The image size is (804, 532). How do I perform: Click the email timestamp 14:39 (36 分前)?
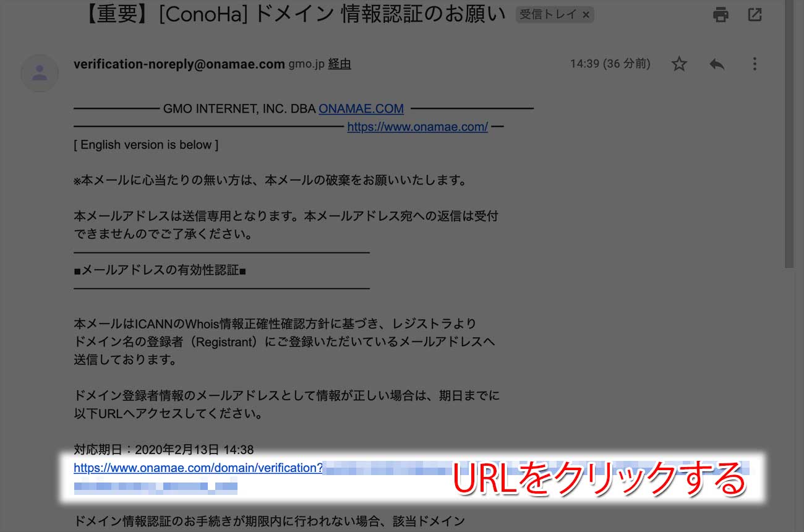[610, 64]
